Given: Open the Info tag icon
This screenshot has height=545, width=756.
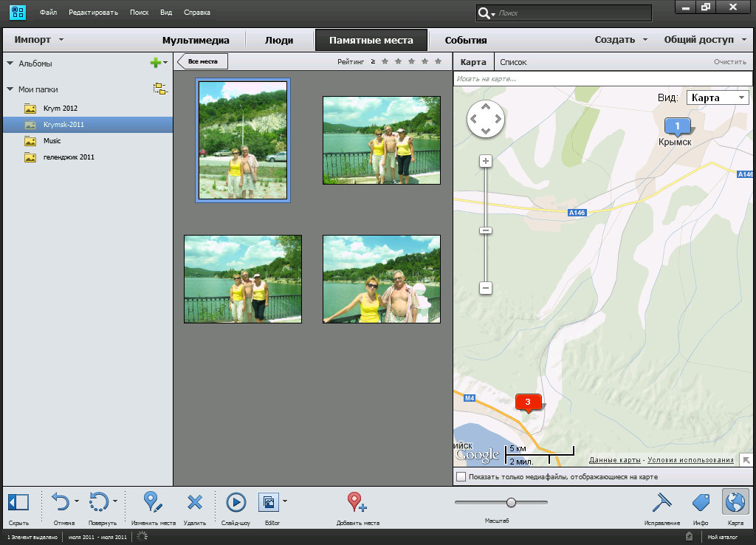Looking at the screenshot, I should pos(701,503).
